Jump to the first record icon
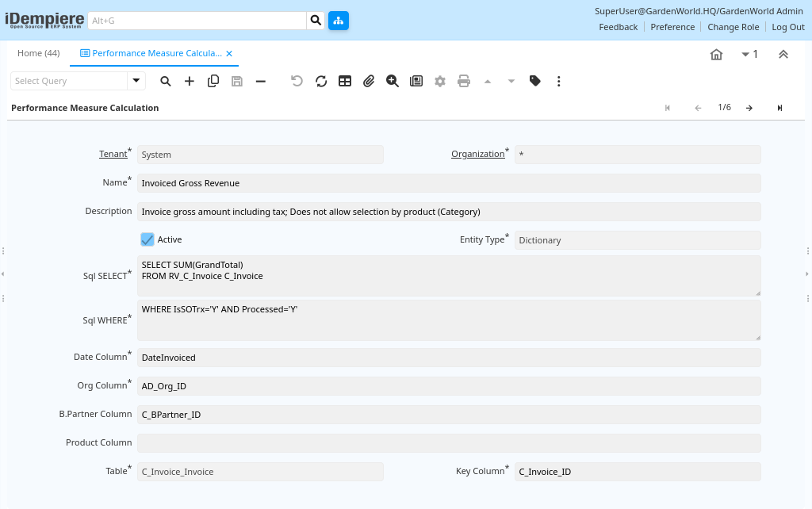Screen dimensions: 812x509 pos(668,108)
